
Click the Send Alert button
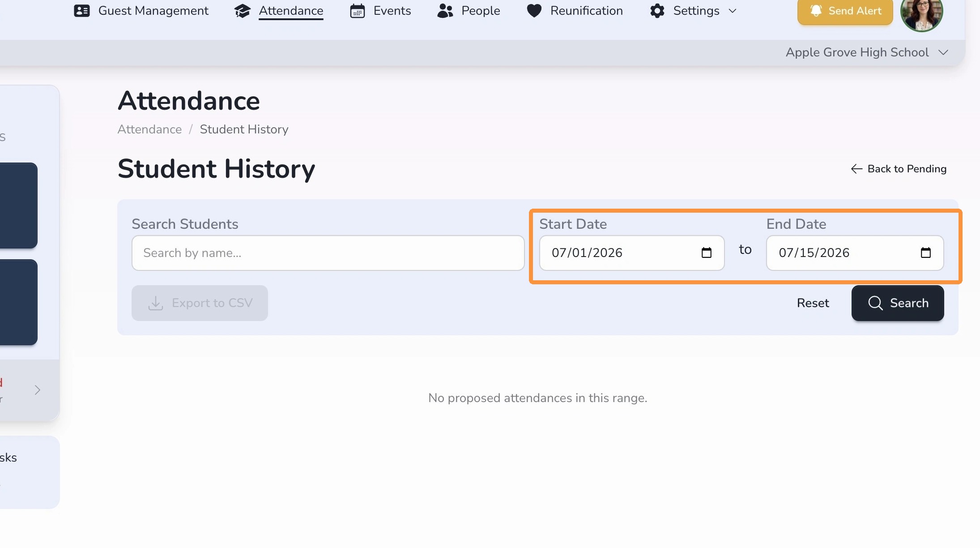click(x=845, y=11)
